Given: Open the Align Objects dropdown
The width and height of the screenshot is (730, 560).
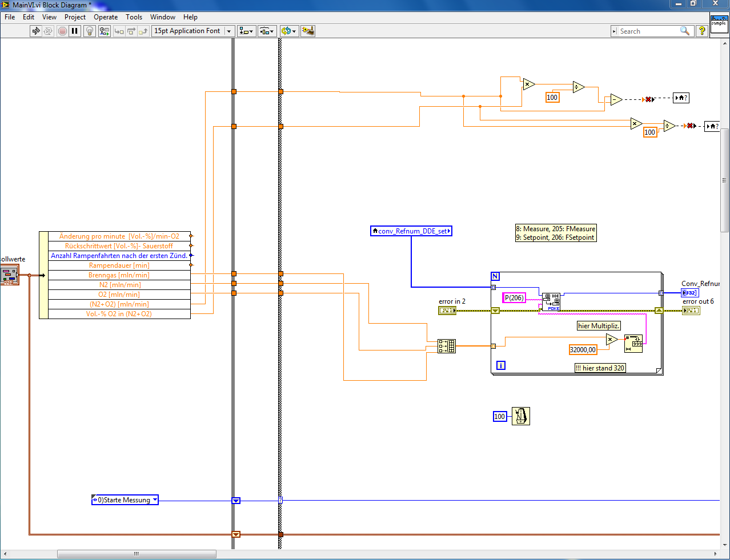Looking at the screenshot, I should [x=246, y=31].
